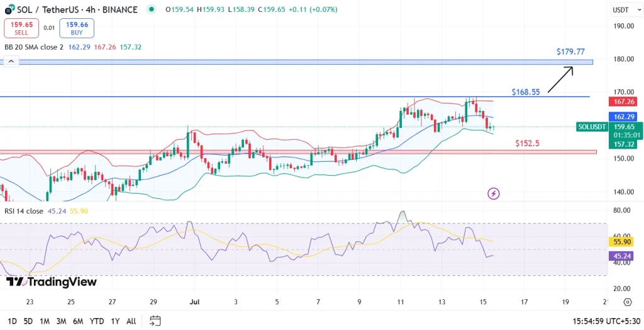Switch to the 3M time range
Screen dimensions: 644x330
pyautogui.click(x=61, y=321)
